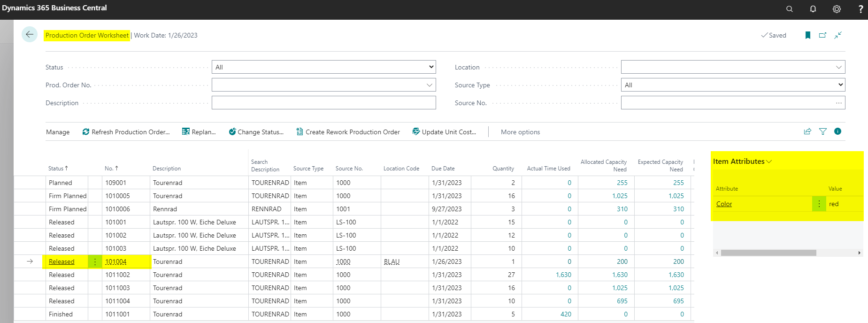
Task: Open the settings gear icon
Action: click(837, 9)
